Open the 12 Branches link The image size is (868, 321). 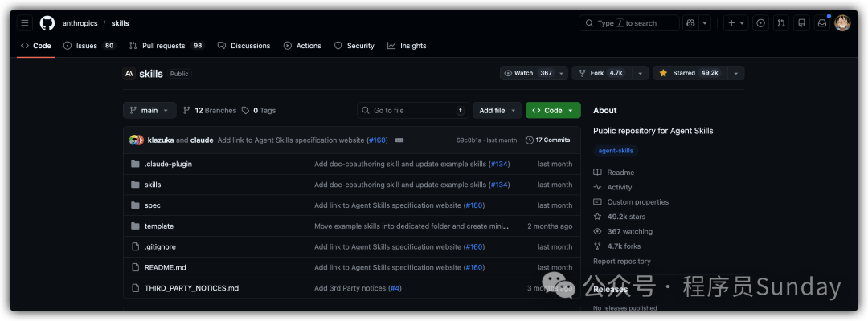pos(209,111)
